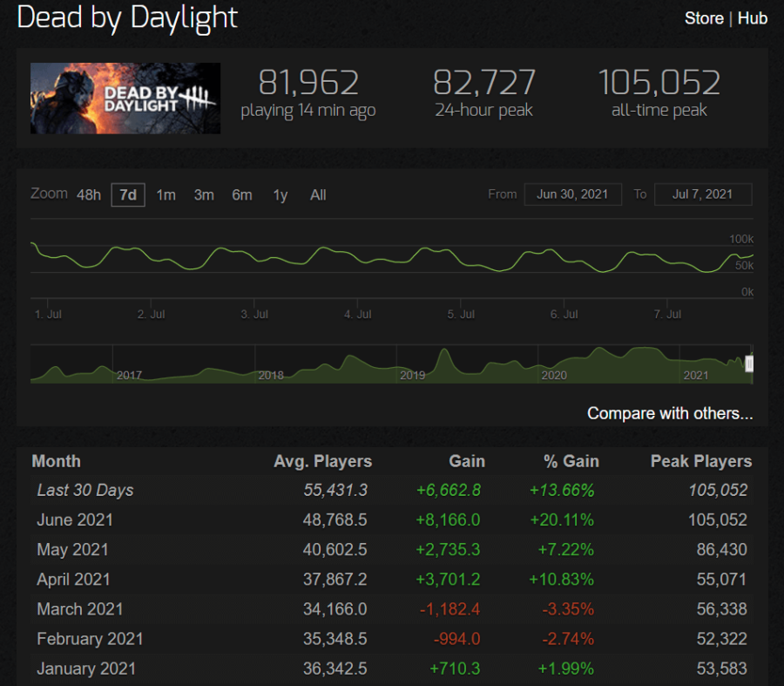Click the % Gain column header

(x=571, y=461)
